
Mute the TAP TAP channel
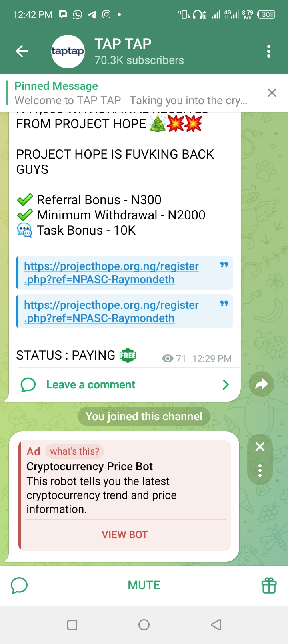tap(144, 585)
